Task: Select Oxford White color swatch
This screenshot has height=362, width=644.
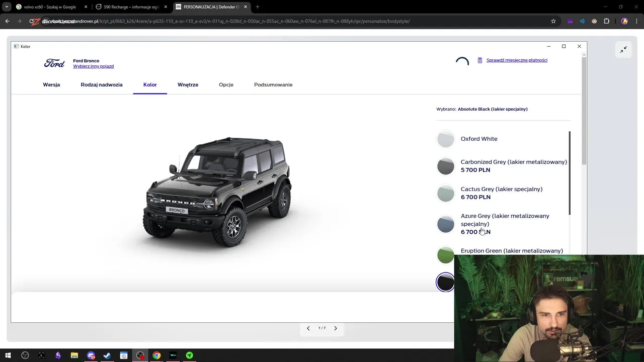Action: pyautogui.click(x=445, y=139)
